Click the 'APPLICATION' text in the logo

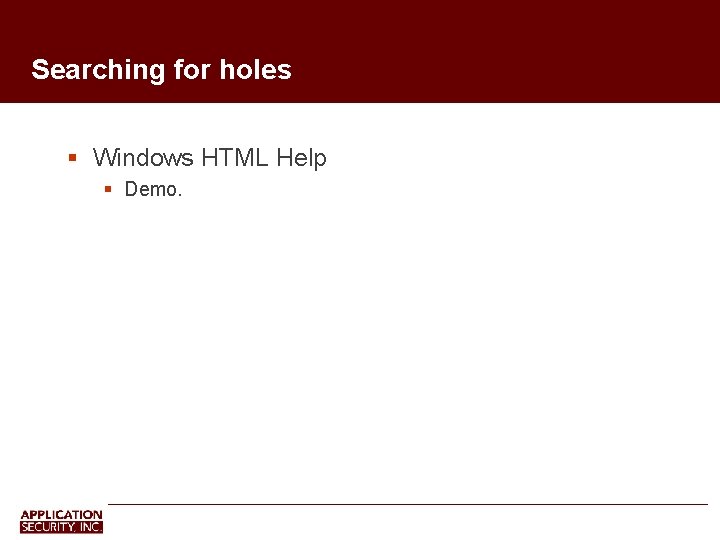click(x=62, y=515)
